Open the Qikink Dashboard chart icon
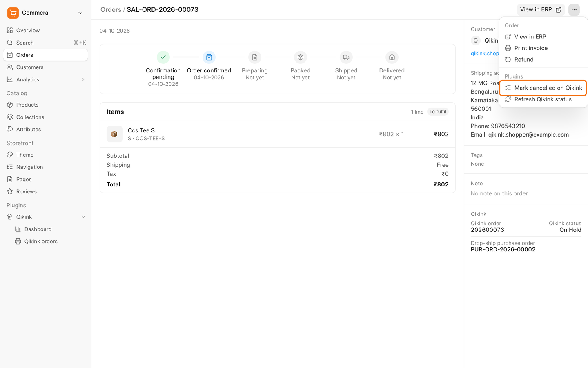This screenshot has height=368, width=588. tap(18, 229)
